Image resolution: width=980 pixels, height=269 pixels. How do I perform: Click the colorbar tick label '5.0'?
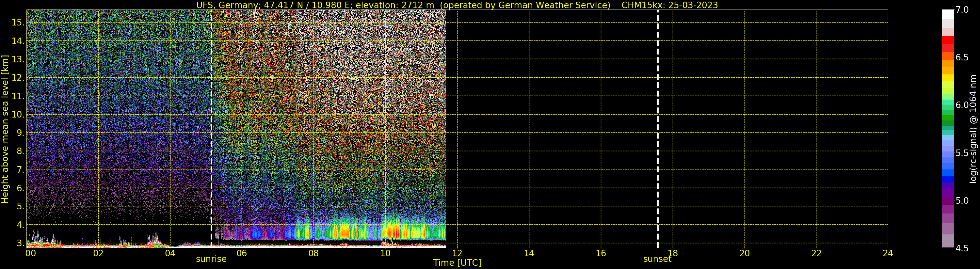click(x=962, y=200)
